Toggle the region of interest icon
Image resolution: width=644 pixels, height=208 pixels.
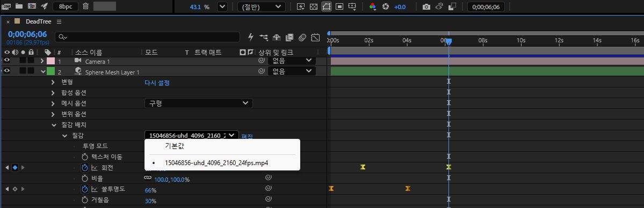coord(339,7)
